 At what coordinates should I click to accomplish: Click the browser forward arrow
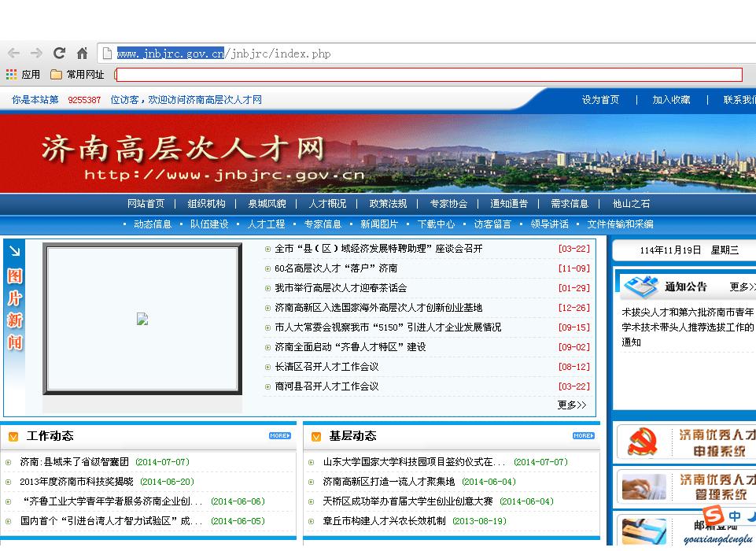(x=36, y=53)
